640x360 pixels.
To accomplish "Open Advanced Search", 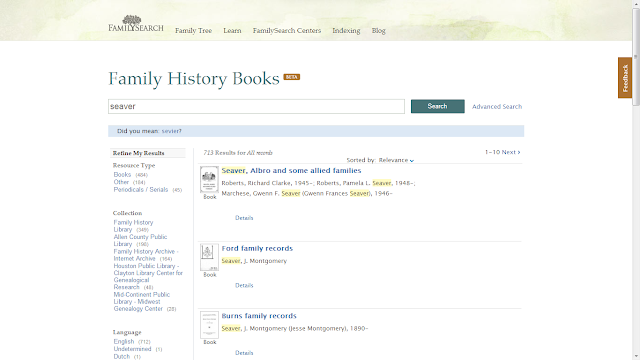I will (497, 107).
